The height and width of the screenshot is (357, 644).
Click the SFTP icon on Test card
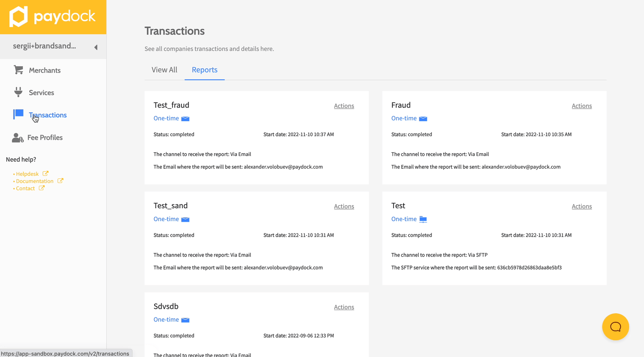[x=423, y=219]
